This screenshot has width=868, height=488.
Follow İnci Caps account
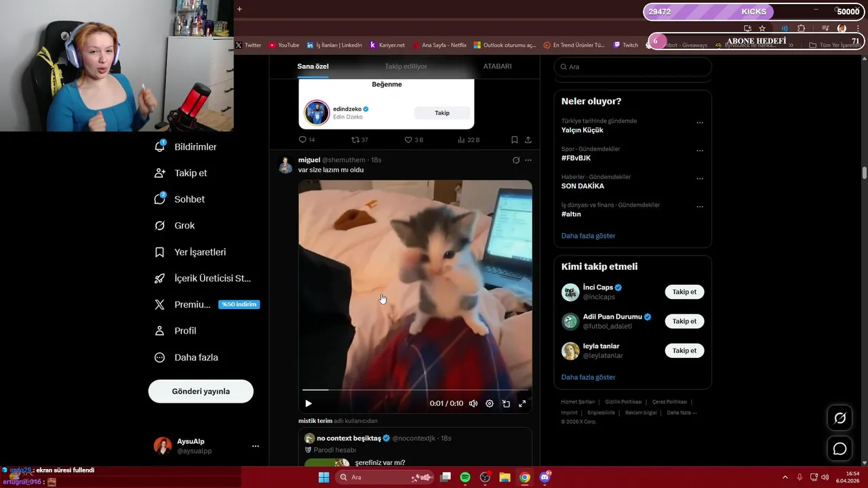(x=684, y=292)
